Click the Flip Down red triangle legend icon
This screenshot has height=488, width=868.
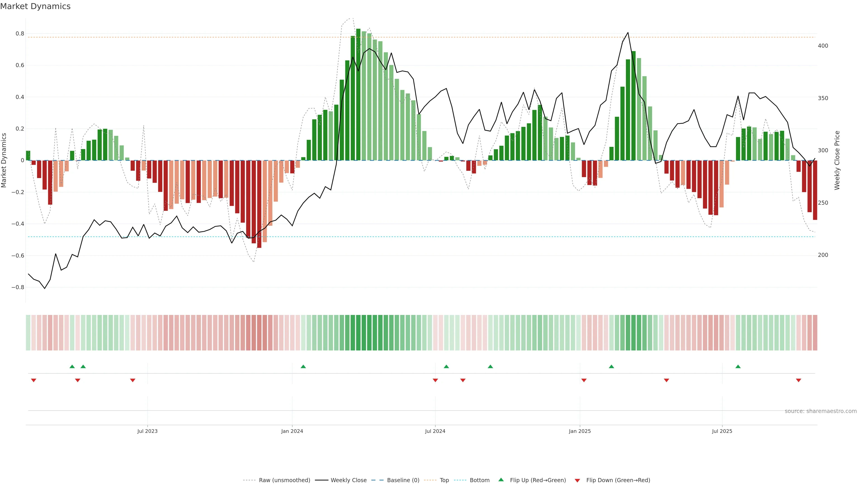click(577, 480)
